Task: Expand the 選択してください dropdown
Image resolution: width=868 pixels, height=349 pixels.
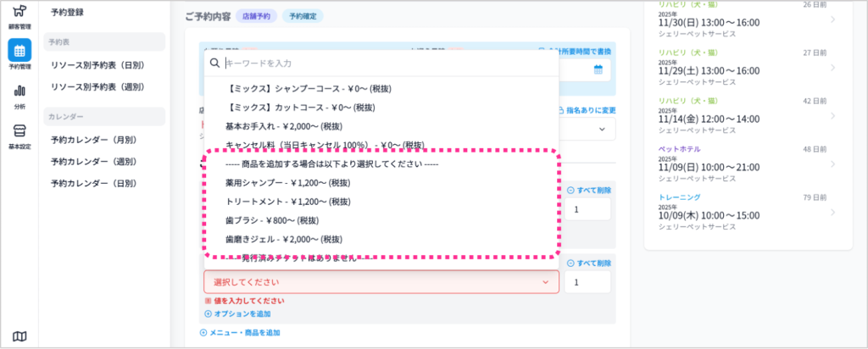Action: coord(381,282)
